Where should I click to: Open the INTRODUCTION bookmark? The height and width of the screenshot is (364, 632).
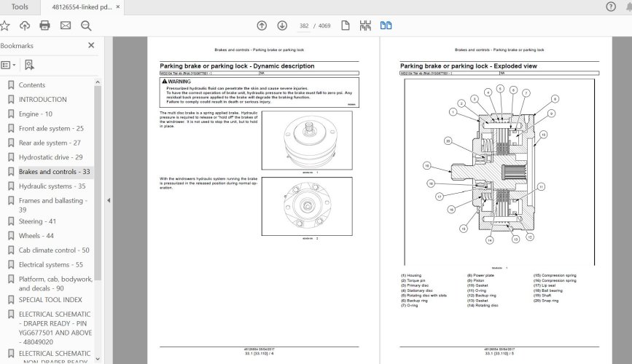(43, 100)
